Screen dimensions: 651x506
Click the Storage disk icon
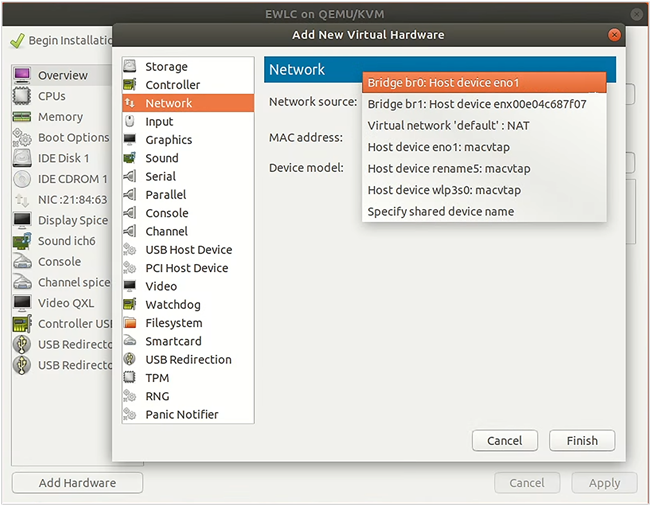point(130,66)
